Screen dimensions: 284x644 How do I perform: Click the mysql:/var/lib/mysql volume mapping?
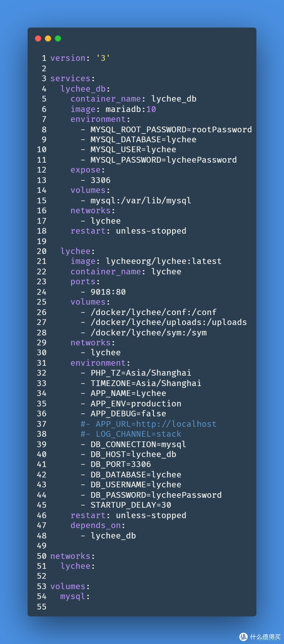141,201
